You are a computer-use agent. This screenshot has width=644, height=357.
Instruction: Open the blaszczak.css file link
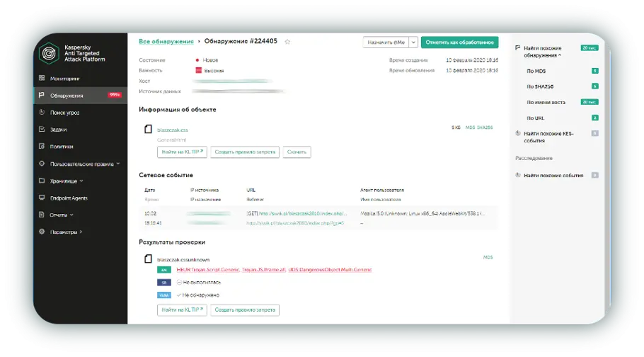pyautogui.click(x=173, y=130)
